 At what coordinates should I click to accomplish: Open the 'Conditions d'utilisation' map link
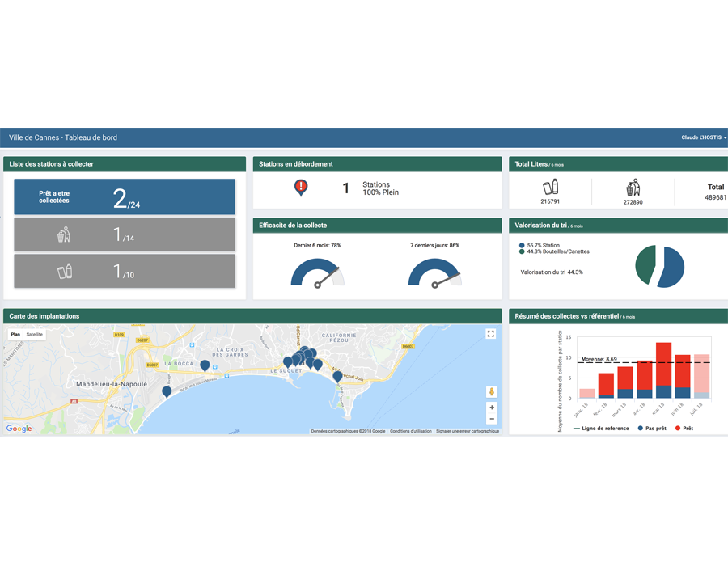(411, 431)
